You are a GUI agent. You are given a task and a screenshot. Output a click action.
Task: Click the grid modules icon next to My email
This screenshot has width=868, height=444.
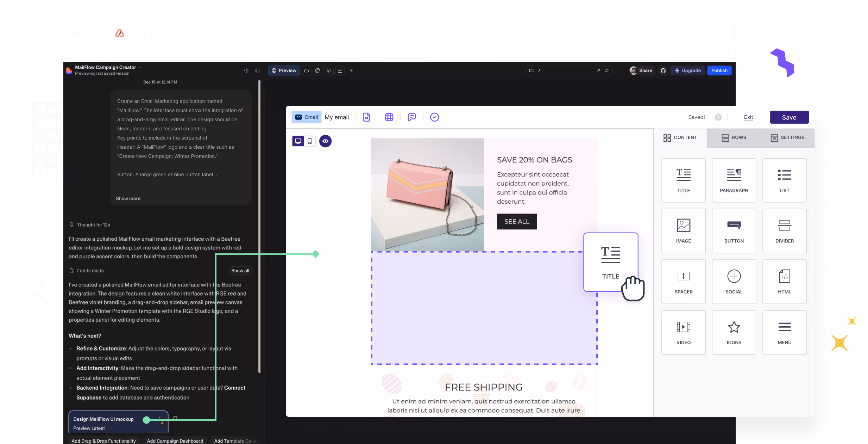(389, 117)
